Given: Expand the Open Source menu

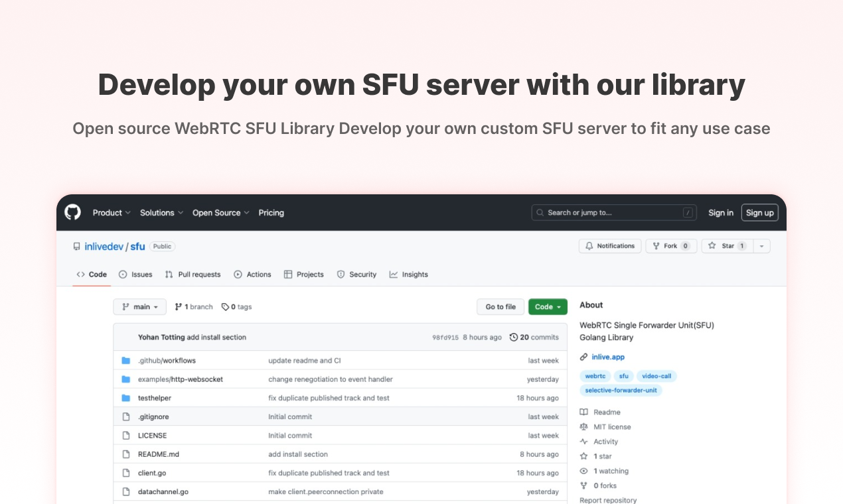Looking at the screenshot, I should coord(221,213).
